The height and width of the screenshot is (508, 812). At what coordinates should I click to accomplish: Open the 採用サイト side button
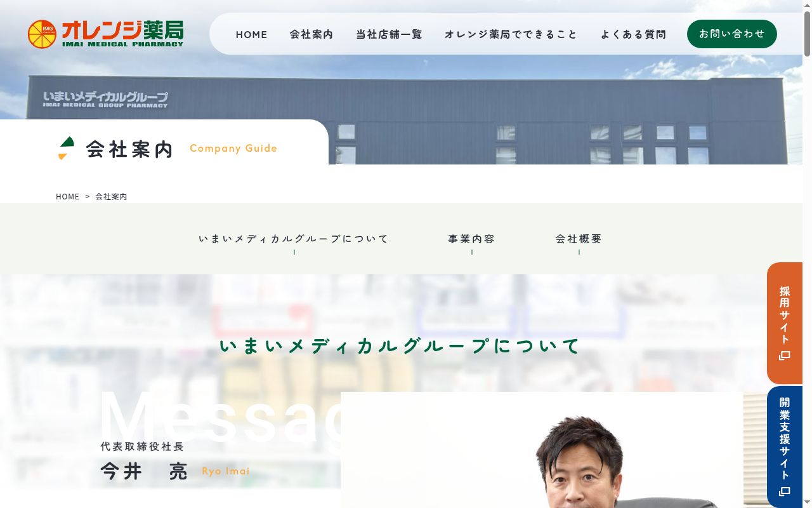pos(785,323)
